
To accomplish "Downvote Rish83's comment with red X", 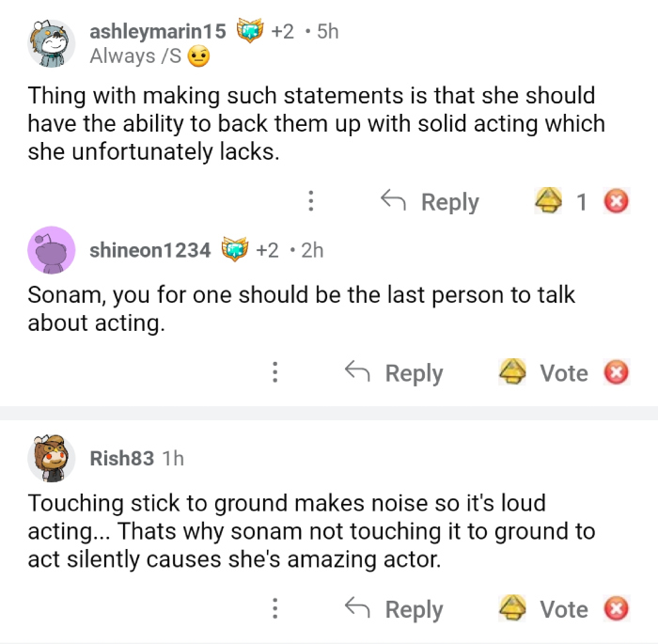I will (x=616, y=609).
